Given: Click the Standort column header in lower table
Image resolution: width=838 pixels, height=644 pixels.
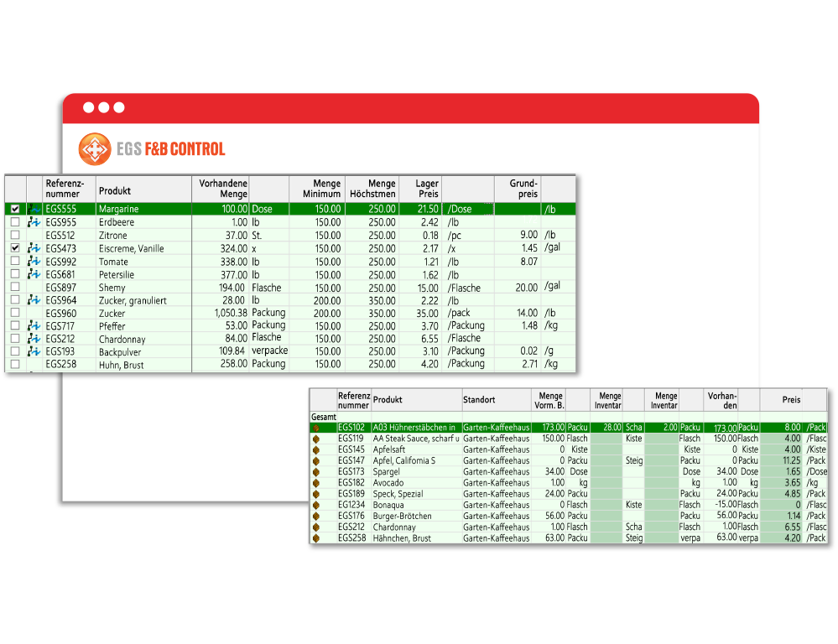Looking at the screenshot, I should tap(497, 400).
